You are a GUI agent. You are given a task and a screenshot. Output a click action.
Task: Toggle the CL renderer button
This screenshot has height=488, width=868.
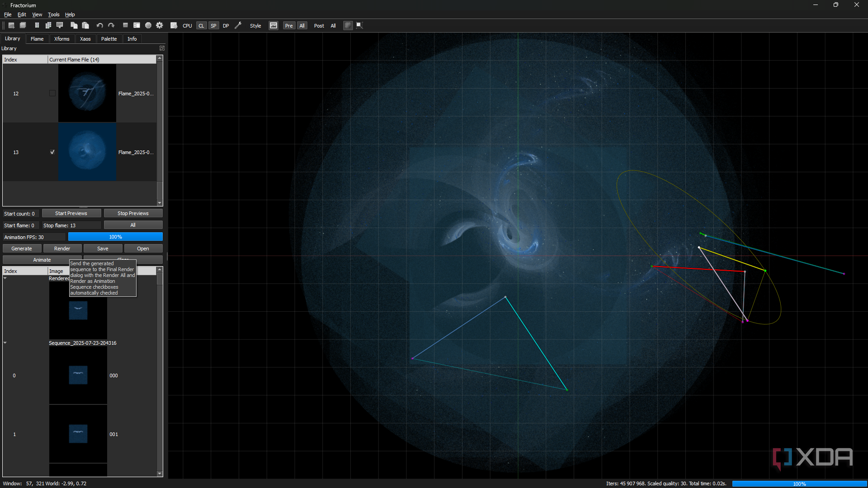(201, 26)
